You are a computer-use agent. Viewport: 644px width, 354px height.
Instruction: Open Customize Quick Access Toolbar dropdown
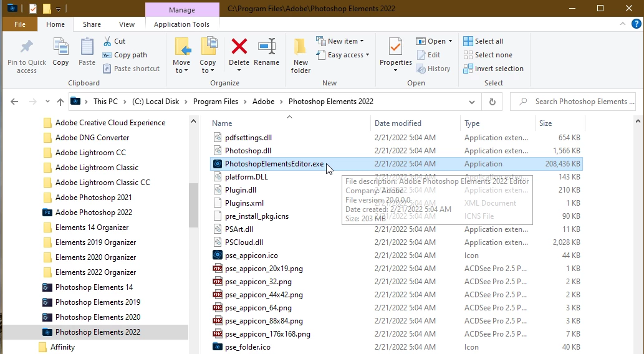coord(59,9)
